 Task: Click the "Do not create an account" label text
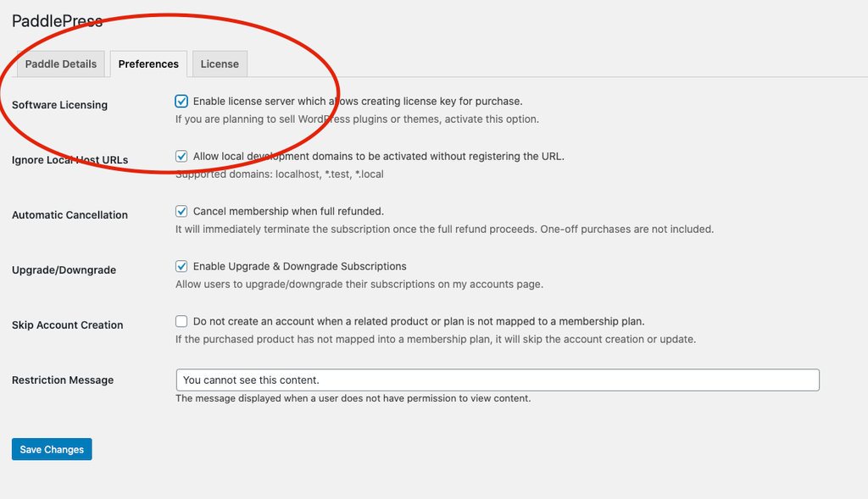pyautogui.click(x=419, y=321)
